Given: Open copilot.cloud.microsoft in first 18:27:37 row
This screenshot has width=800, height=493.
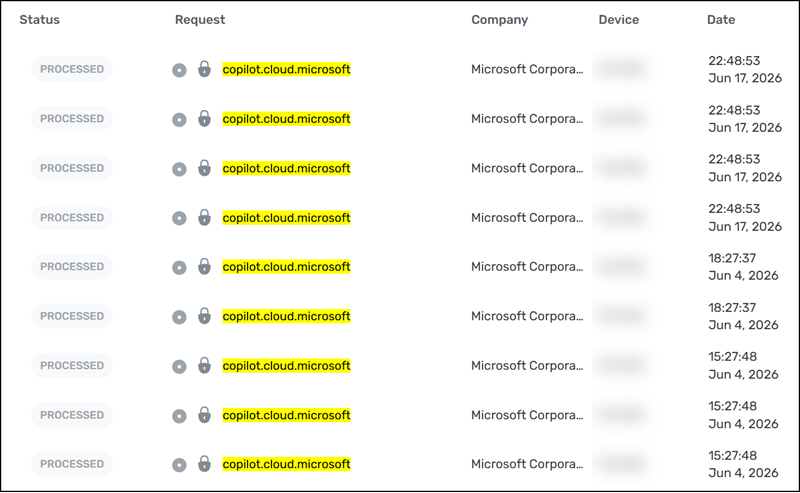Looking at the screenshot, I should pyautogui.click(x=286, y=267).
